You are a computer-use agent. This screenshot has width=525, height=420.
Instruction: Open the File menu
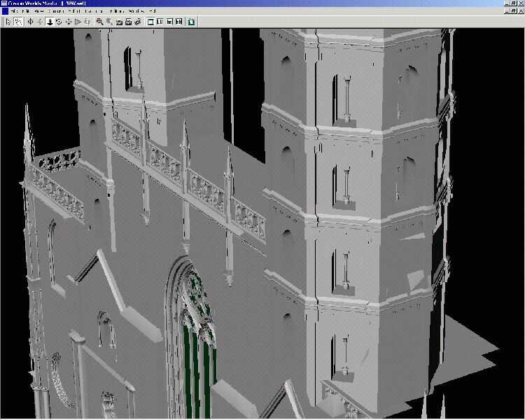click(x=15, y=11)
